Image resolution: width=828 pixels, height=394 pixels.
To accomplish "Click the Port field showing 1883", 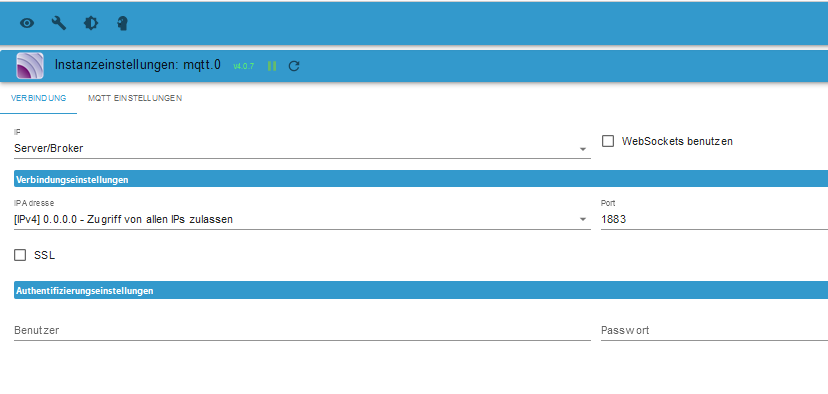I will pos(714,219).
